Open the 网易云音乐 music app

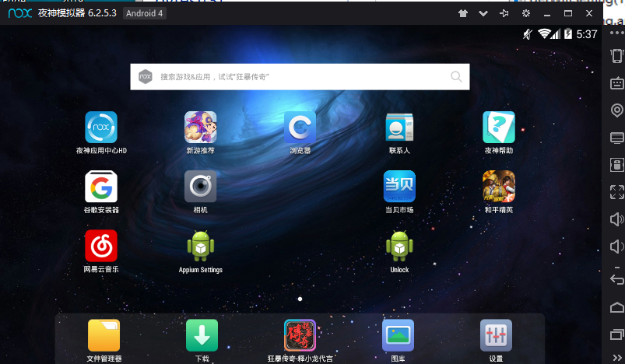pyautogui.click(x=101, y=246)
